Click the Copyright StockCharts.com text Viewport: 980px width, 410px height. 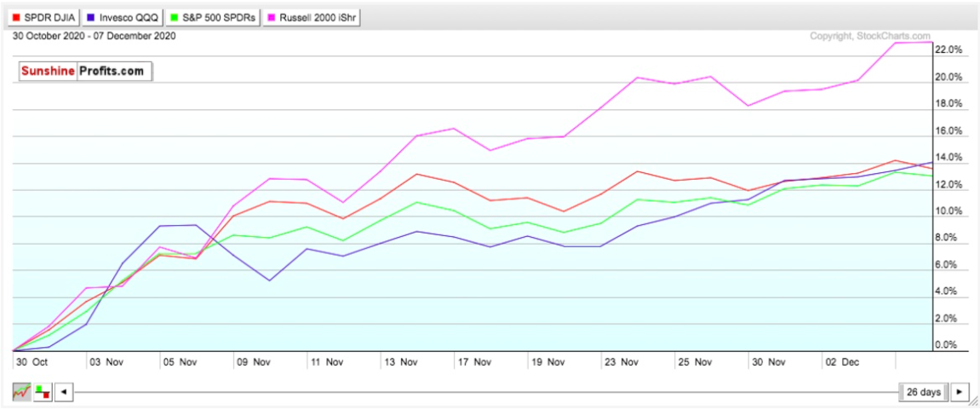[870, 37]
